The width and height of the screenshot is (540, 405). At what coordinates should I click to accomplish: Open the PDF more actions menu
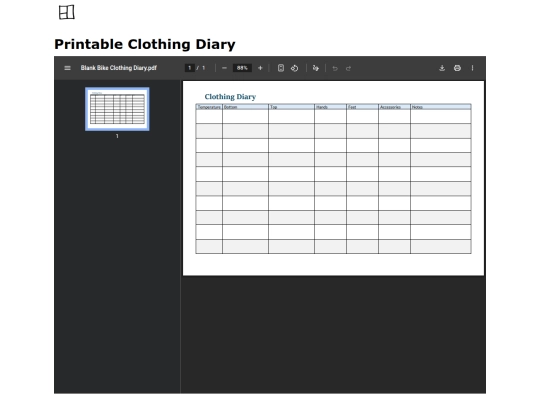(472, 68)
